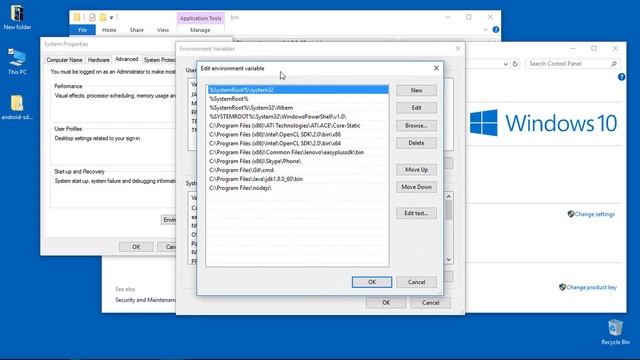The height and width of the screenshot is (360, 640).
Task: Open New folder desktop icon
Action: coord(17,17)
